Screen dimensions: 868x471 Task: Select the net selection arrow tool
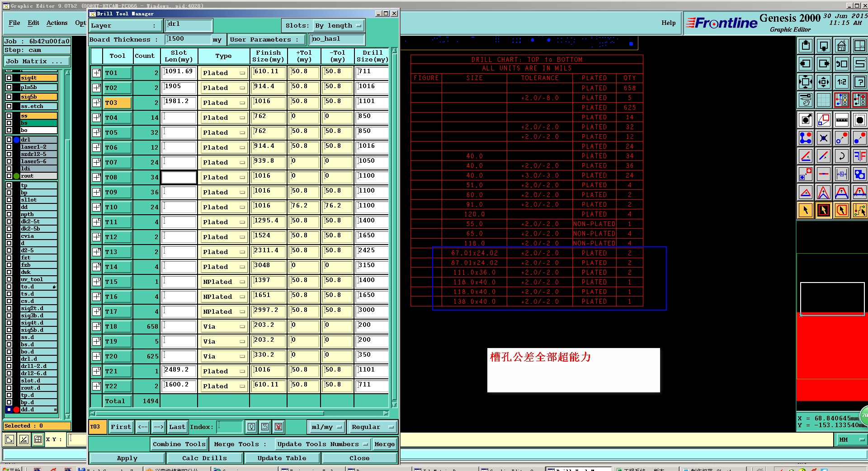click(x=859, y=210)
